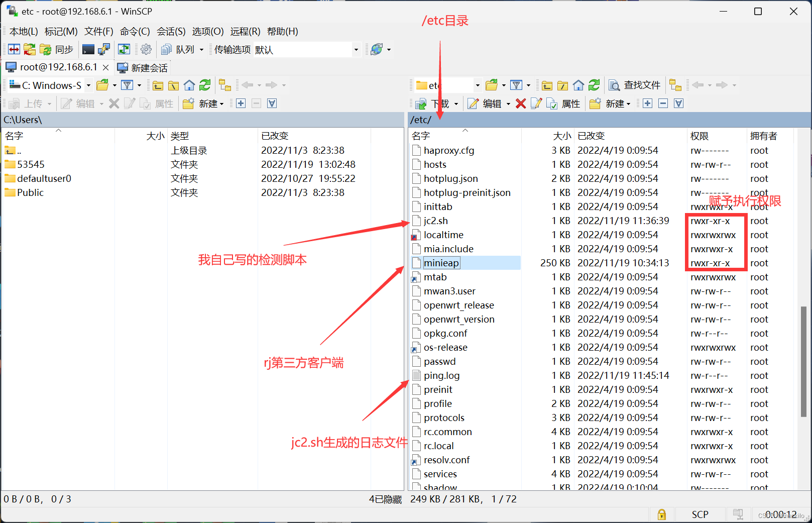Click the SCP protocol status label

point(700,514)
